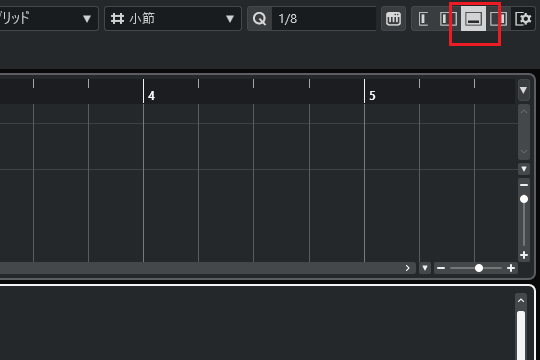Toggle the lower zone visibility icon
This screenshot has width=540, height=360.
tap(474, 19)
